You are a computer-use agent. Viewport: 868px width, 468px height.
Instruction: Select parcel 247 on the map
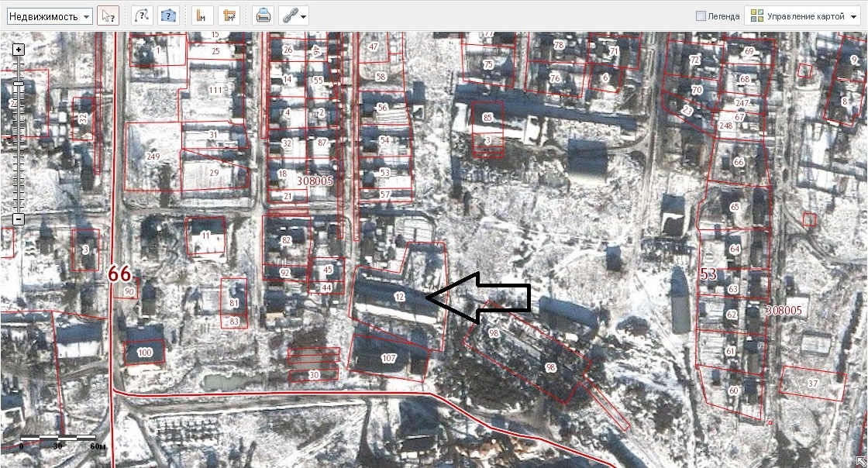click(742, 104)
